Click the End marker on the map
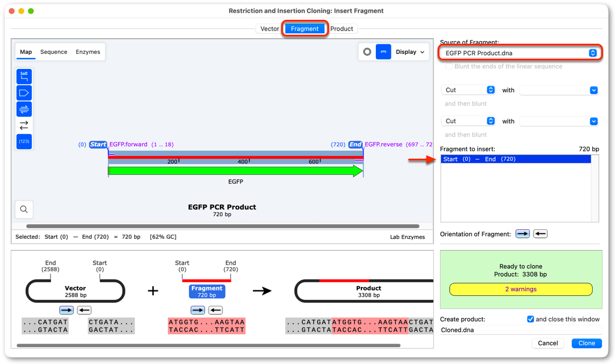Viewport: 615px width, 364px height. (x=355, y=144)
